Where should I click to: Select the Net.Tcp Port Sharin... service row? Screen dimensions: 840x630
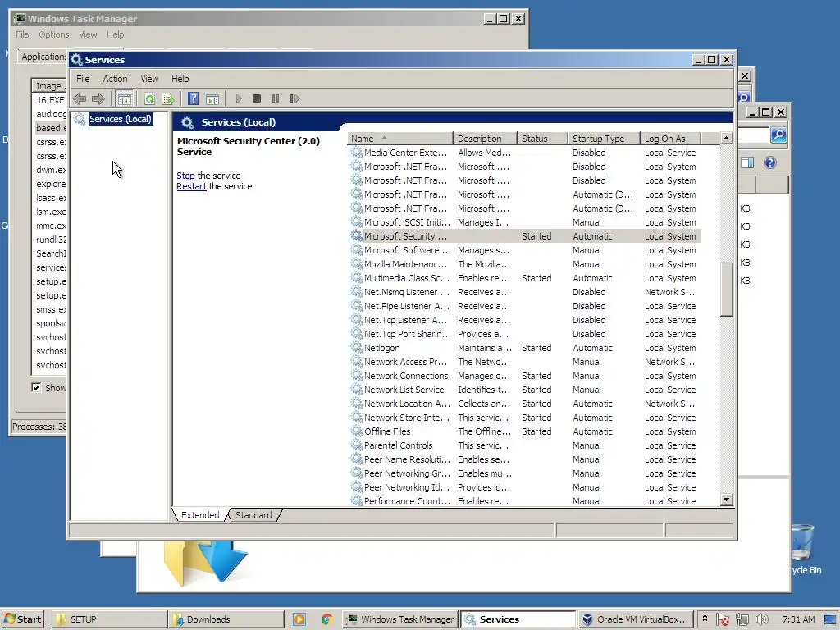(524, 334)
